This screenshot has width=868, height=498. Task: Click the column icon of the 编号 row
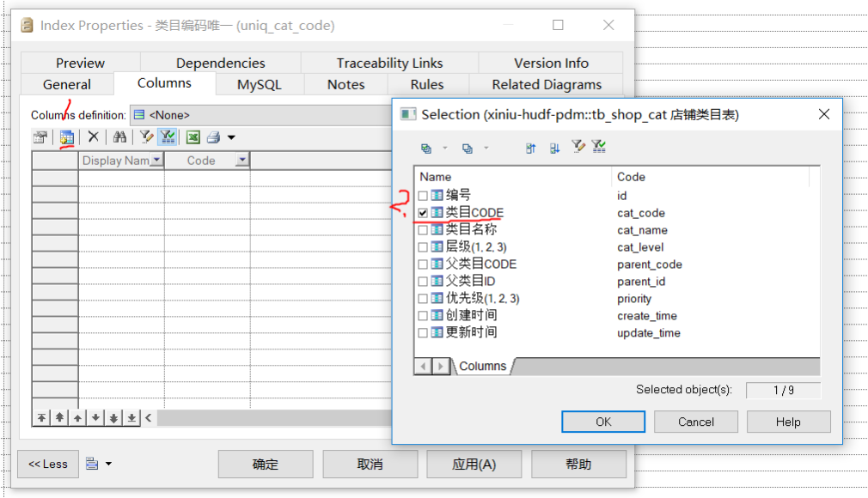[437, 195]
